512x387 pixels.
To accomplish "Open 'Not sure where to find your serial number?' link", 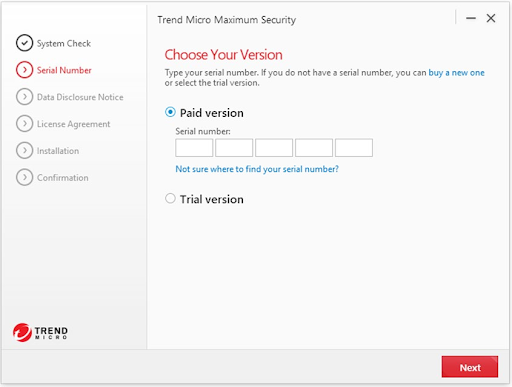I will (257, 169).
